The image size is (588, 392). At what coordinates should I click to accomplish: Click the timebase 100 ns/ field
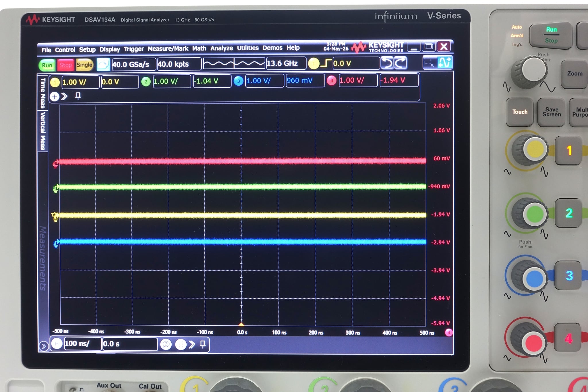pyautogui.click(x=83, y=344)
